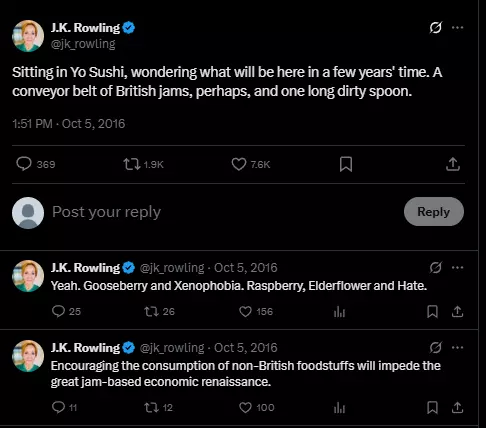Bookmark the main Yo Sushi tweet
The image size is (486, 428).
(x=346, y=164)
